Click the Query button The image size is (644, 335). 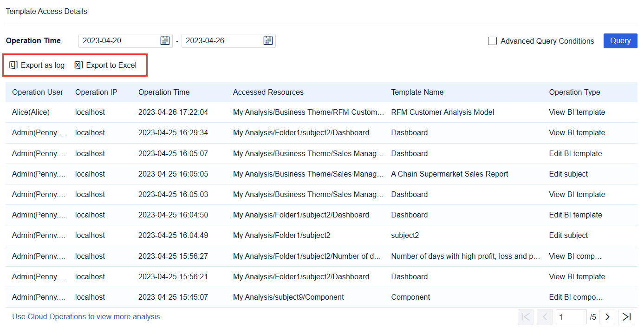(x=620, y=41)
